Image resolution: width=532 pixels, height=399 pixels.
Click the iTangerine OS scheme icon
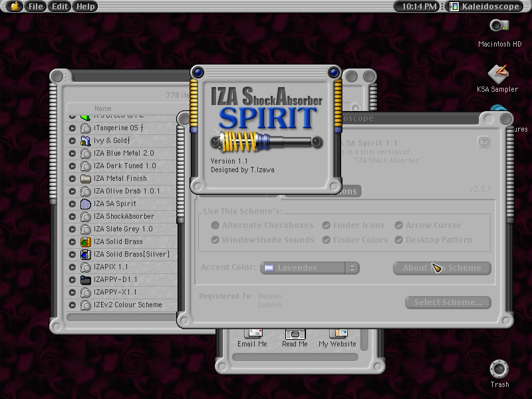pyautogui.click(x=86, y=128)
